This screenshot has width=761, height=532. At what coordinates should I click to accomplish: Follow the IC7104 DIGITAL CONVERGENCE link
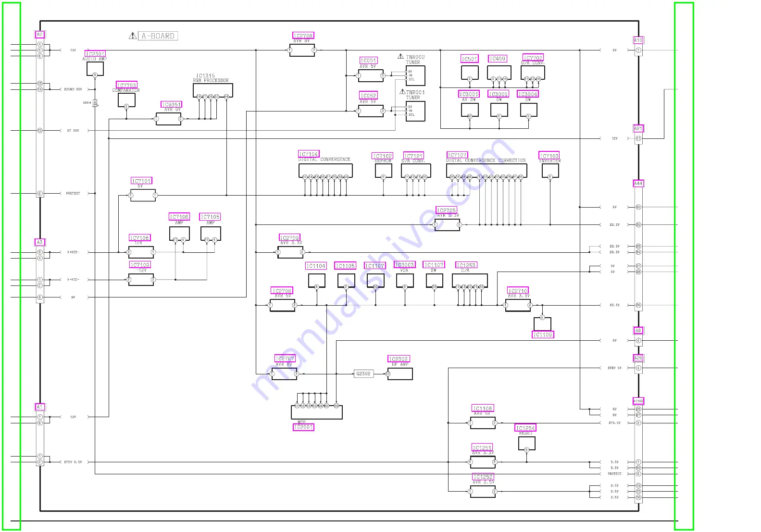point(309,154)
